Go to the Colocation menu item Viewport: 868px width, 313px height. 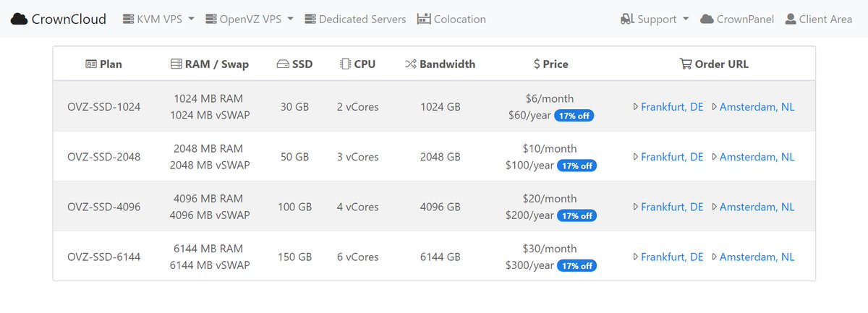(459, 19)
